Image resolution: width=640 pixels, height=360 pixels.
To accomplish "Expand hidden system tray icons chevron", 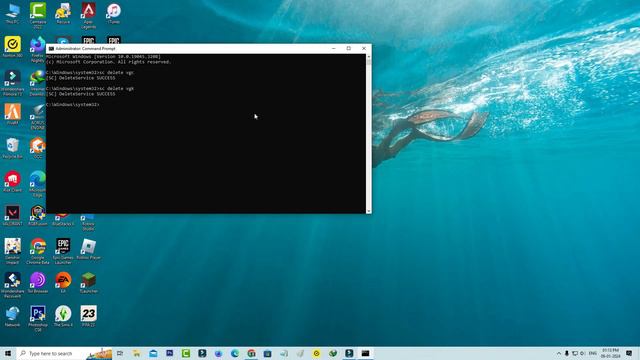I will pyautogui.click(x=559, y=353).
